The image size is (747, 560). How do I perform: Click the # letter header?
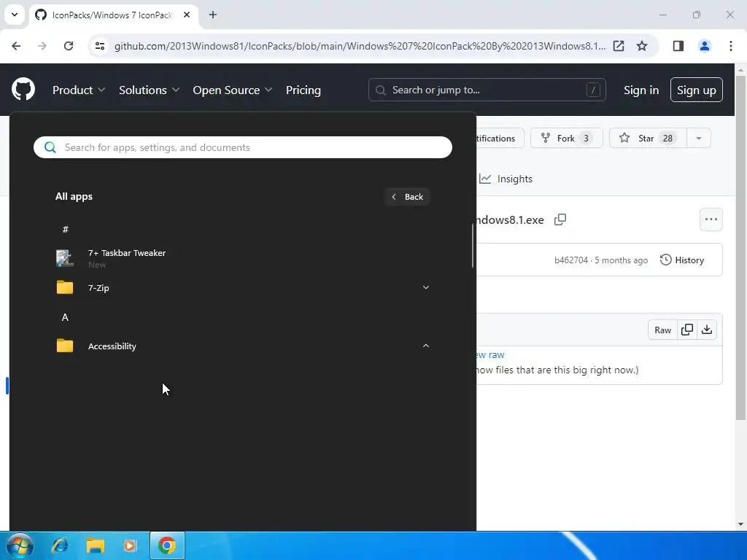tap(65, 230)
